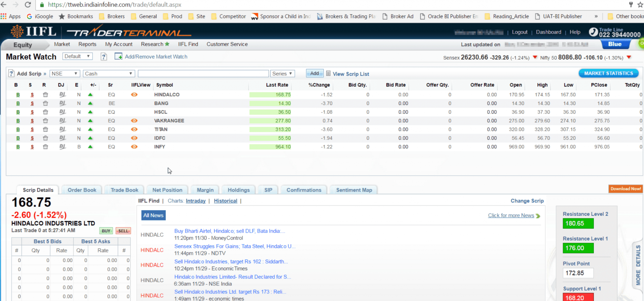Click the Support Level 1 value 168.20
Viewport: 644px width, 301px height.
tap(578, 297)
